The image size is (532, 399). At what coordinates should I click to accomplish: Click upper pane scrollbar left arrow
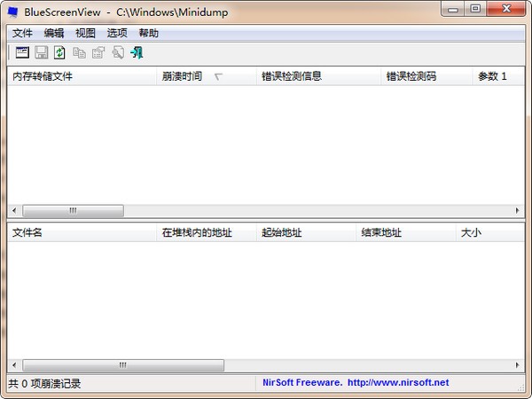[x=14, y=211]
